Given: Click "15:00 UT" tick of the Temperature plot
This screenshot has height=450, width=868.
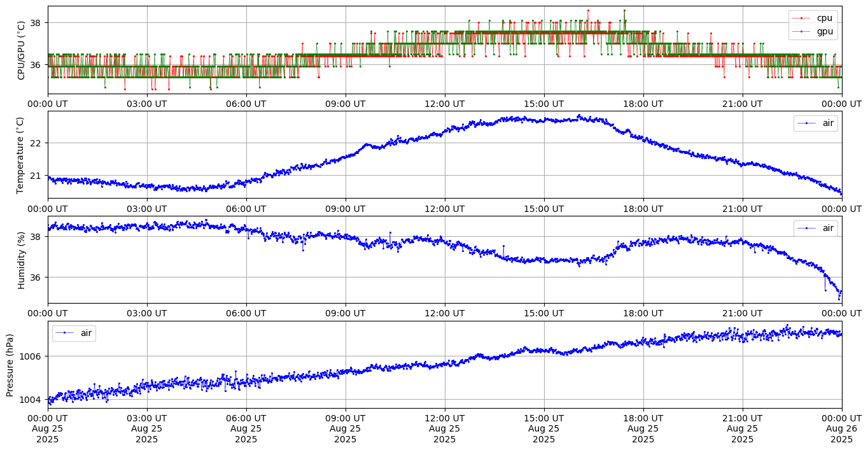Looking at the screenshot, I should pos(544,209).
